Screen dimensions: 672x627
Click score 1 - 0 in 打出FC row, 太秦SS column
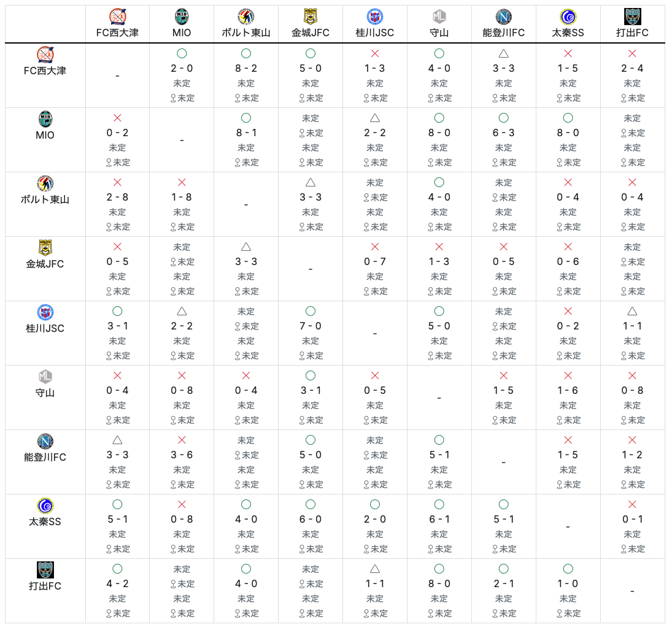(568, 583)
